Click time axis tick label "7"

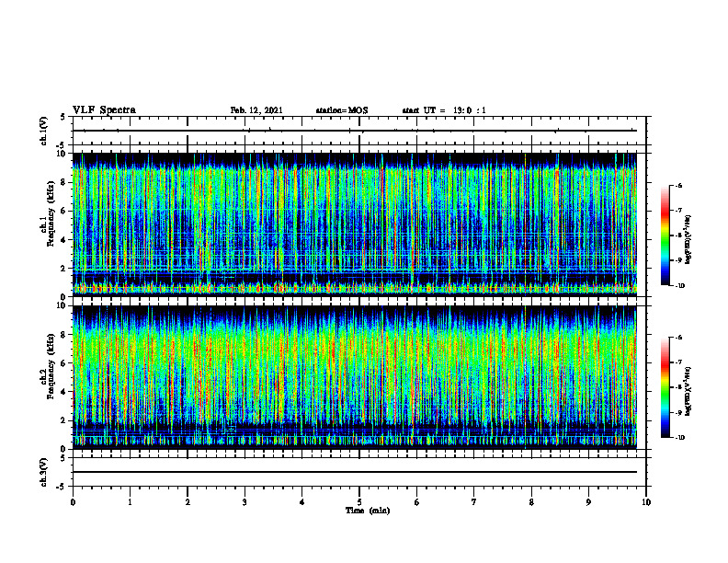tap(474, 502)
